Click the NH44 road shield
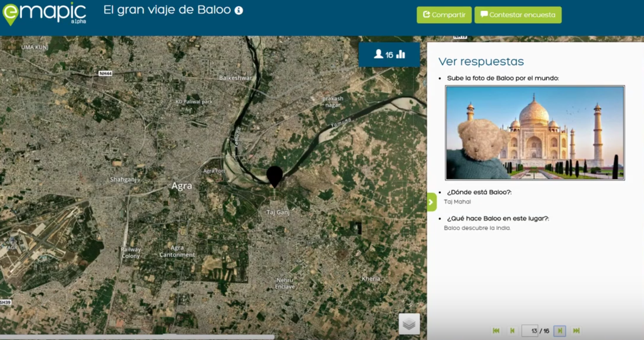This screenshot has width=644, height=340. point(105,74)
